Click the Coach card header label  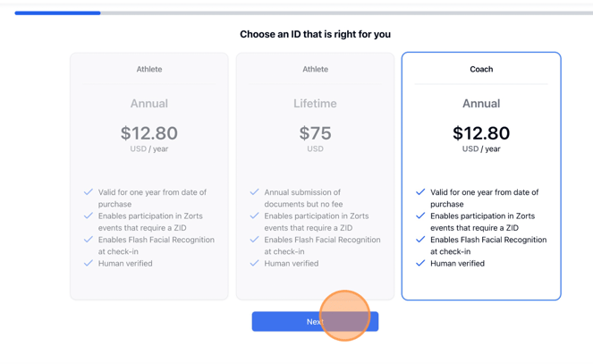tap(481, 69)
